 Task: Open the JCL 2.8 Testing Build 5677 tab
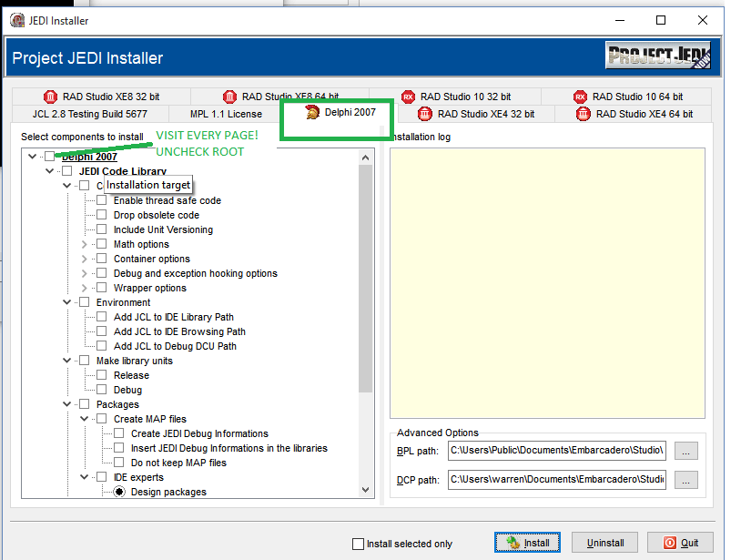click(x=90, y=114)
